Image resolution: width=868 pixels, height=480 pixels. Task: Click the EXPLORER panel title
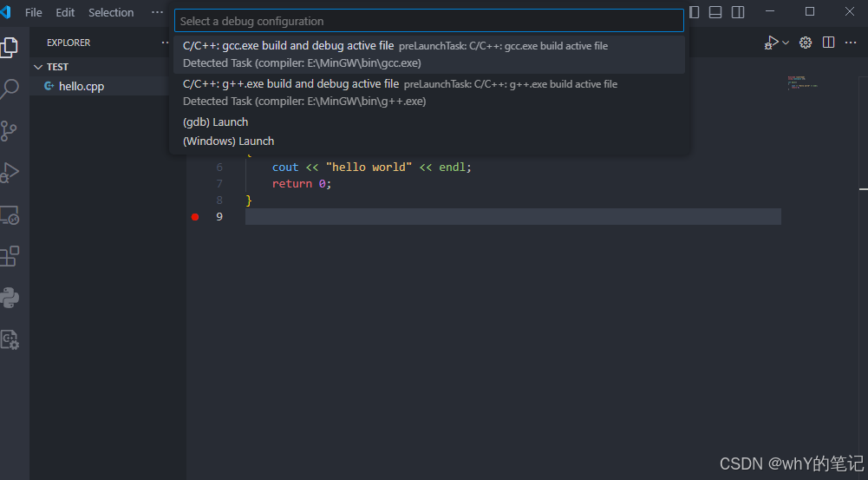coord(69,43)
